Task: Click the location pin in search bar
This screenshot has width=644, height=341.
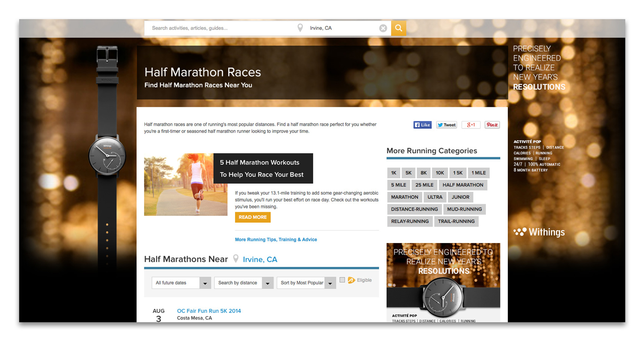Action: [x=300, y=28]
